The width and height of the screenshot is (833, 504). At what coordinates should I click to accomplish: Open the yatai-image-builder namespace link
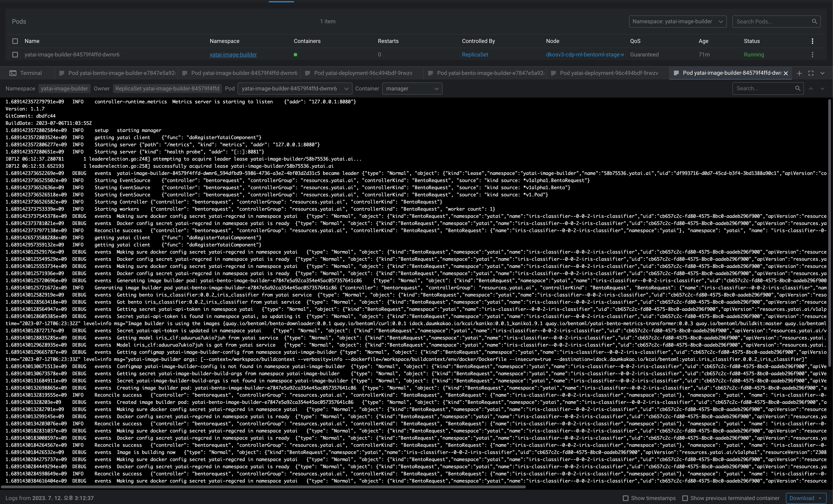tap(233, 54)
